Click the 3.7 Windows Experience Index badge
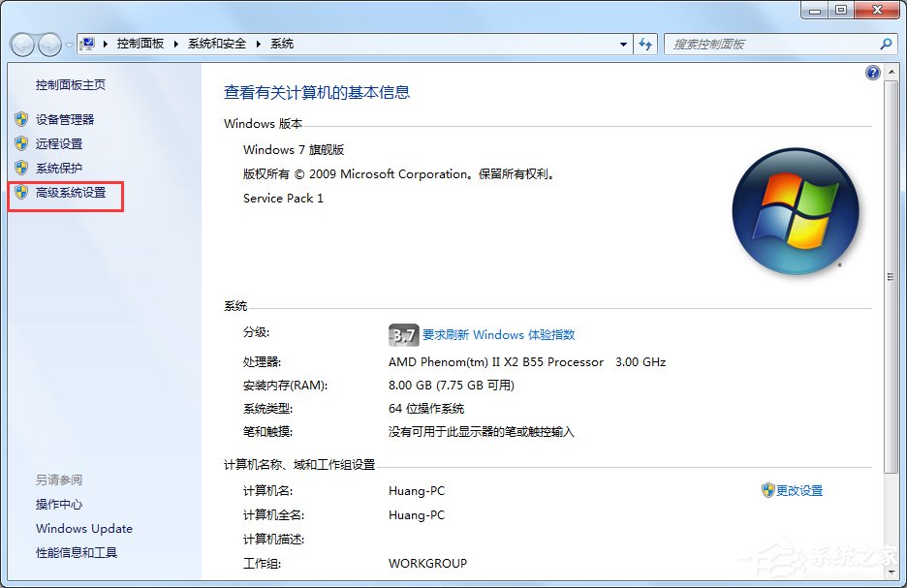The height and width of the screenshot is (588, 907). point(403,335)
